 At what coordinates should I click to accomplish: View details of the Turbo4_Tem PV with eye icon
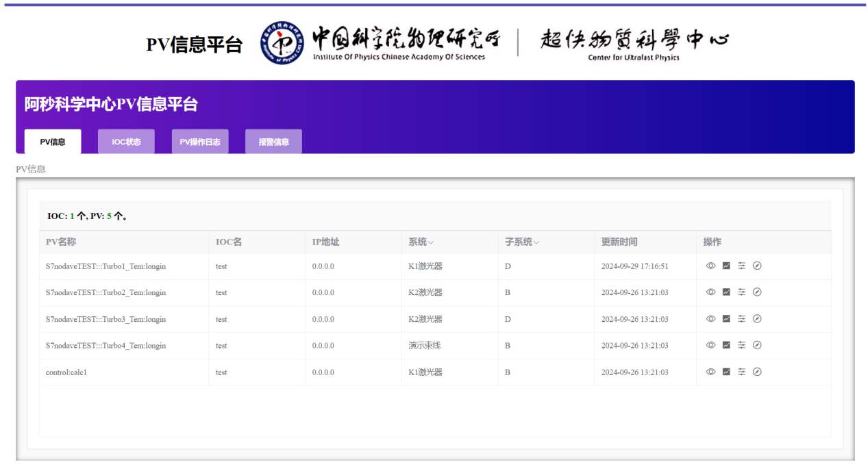(710, 345)
